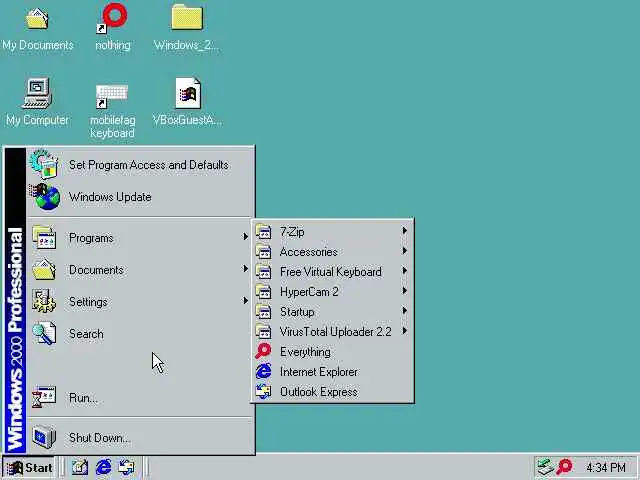Select Search in the Start menu
This screenshot has width=640, height=480.
click(140, 333)
